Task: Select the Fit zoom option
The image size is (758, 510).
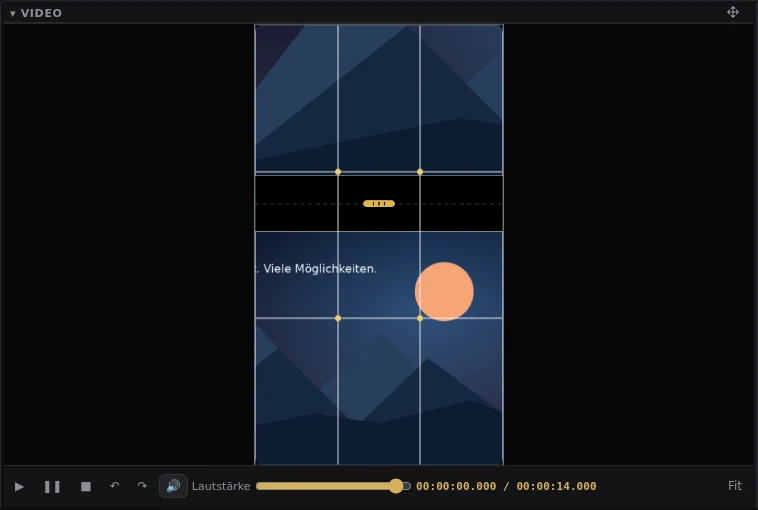Action: click(735, 485)
